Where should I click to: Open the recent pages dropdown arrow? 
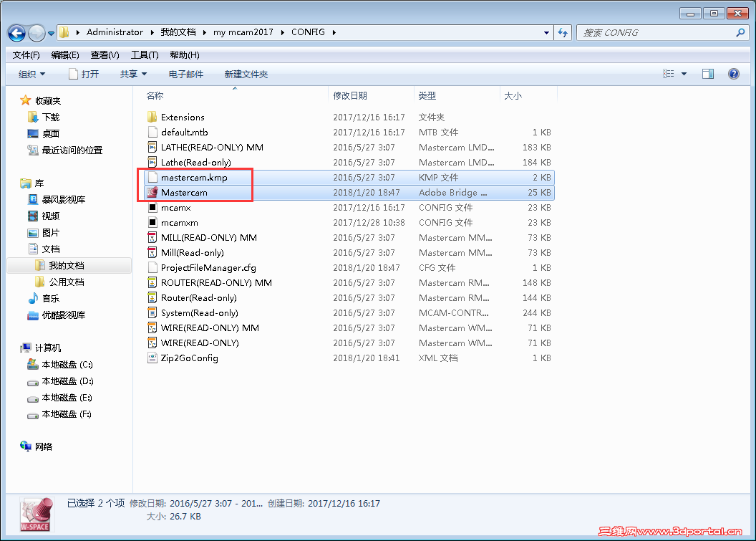(x=51, y=33)
